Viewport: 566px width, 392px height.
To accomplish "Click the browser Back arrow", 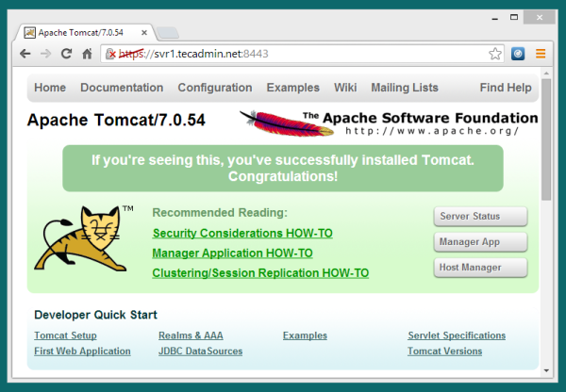I will pos(25,54).
